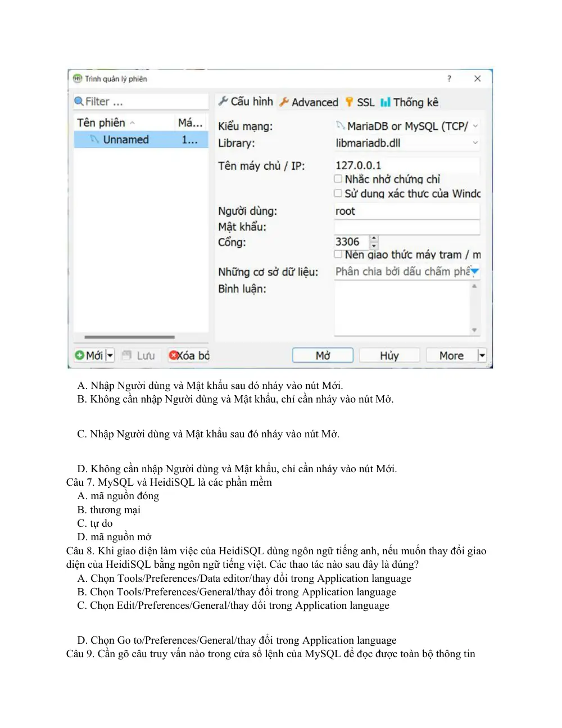The image size is (562, 728).
Task: Enable Nhắc nhở chứng chỉ checkbox
Action: (x=338, y=179)
